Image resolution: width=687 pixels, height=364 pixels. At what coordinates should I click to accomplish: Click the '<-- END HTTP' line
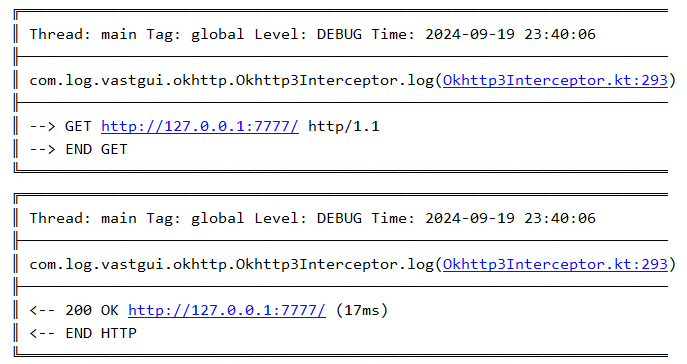click(x=83, y=333)
